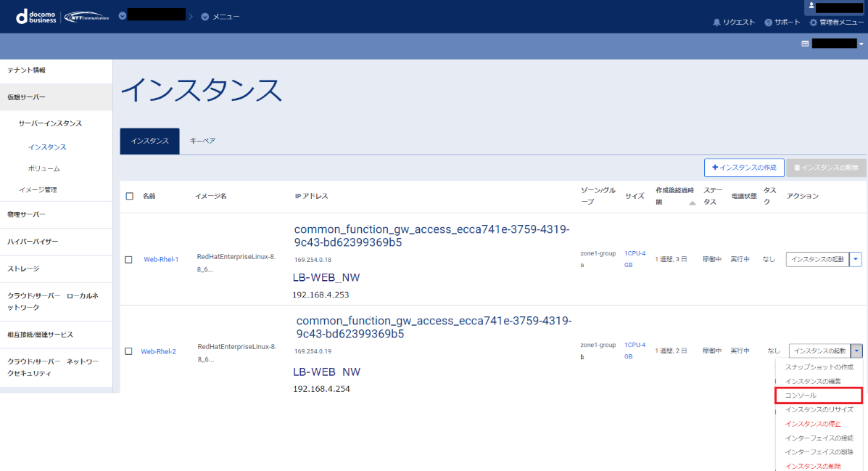Open 相互接続/関連サービス in sidebar

pos(56,335)
